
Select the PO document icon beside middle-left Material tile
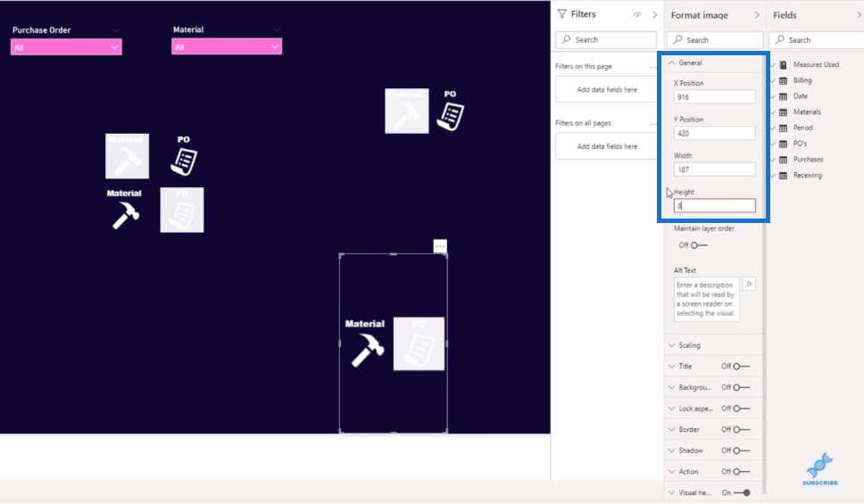point(184,156)
